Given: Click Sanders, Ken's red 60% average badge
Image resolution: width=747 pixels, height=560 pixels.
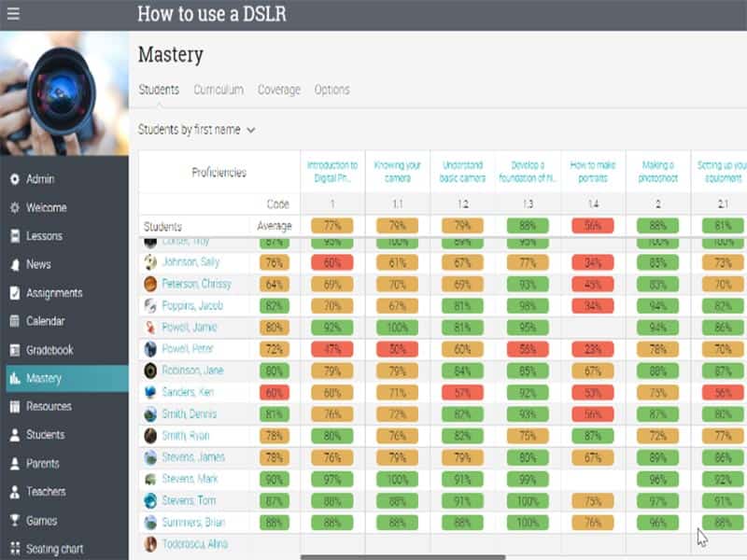Looking at the screenshot, I should (275, 392).
